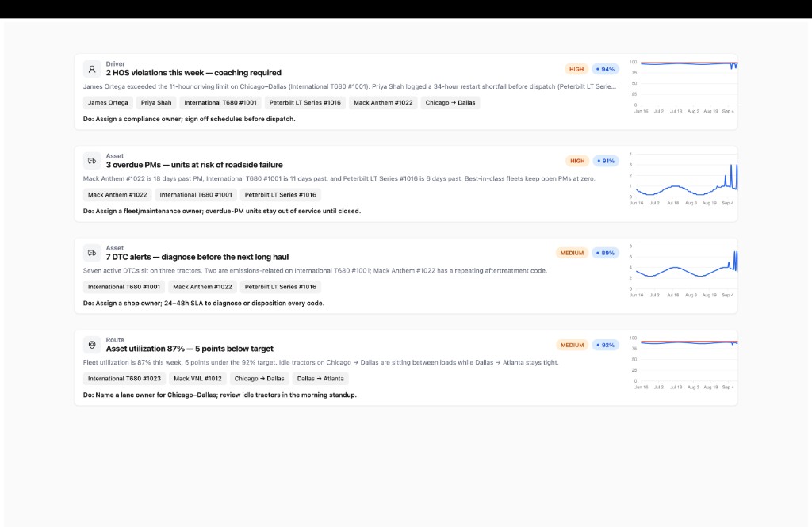Click 'Do: Assign a shop owner' recommendation text

pyautogui.click(x=204, y=304)
